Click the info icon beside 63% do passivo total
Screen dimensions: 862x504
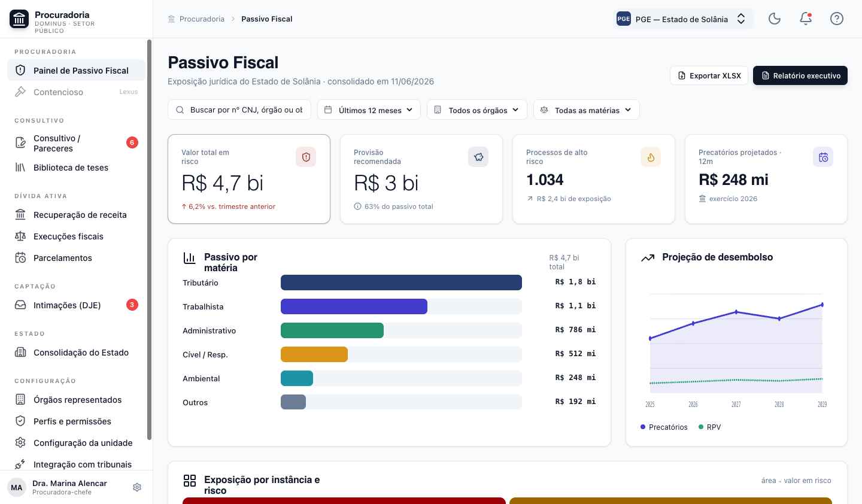357,207
